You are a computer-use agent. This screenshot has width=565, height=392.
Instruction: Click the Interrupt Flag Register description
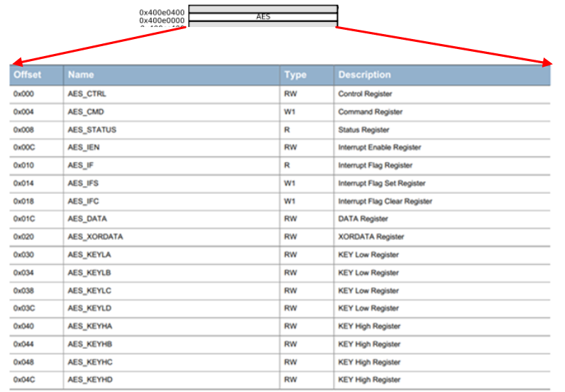pos(375,165)
